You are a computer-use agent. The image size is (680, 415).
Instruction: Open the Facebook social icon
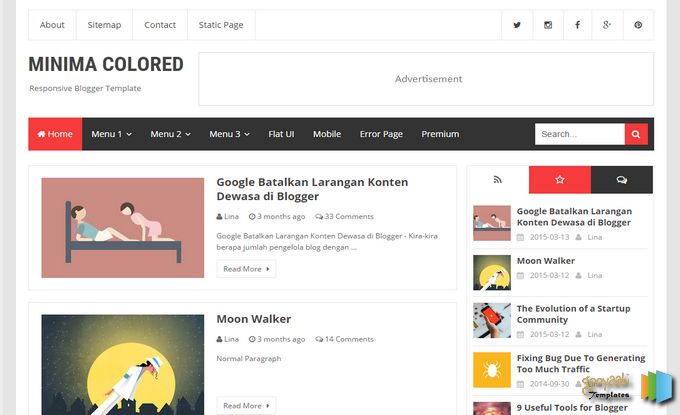(577, 25)
